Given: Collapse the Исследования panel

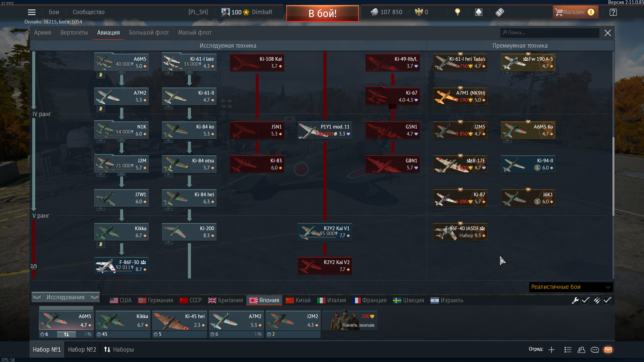Looking at the screenshot, I should (x=66, y=297).
